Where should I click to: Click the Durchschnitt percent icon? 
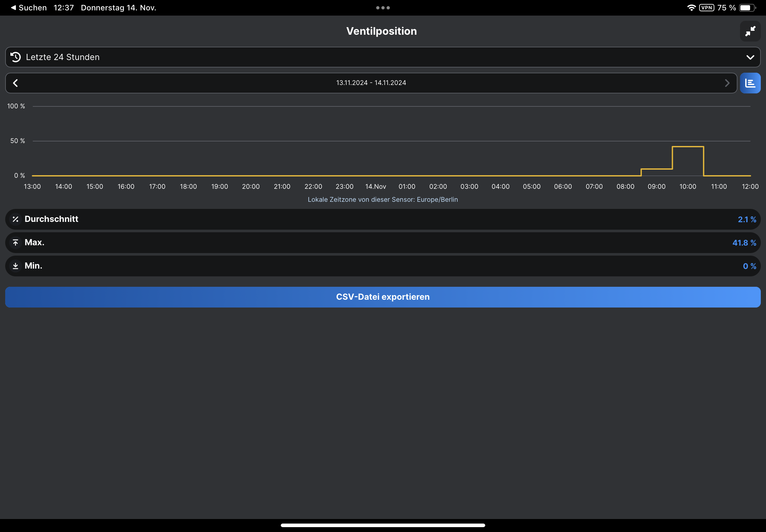point(15,219)
